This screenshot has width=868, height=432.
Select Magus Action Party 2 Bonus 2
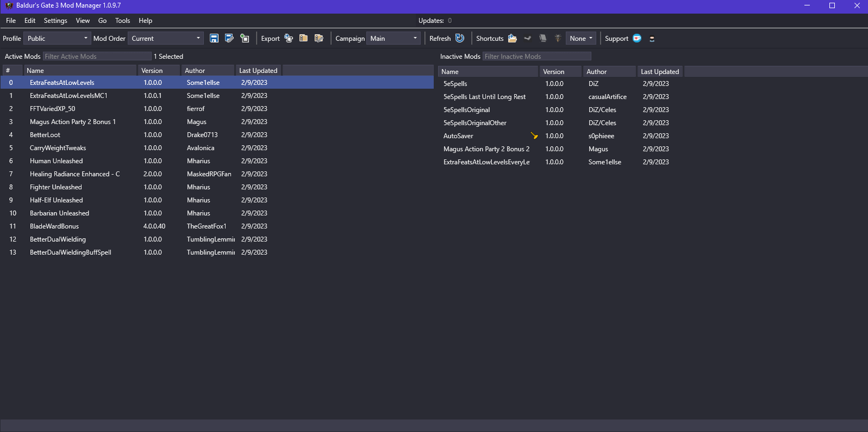pyautogui.click(x=653, y=149)
